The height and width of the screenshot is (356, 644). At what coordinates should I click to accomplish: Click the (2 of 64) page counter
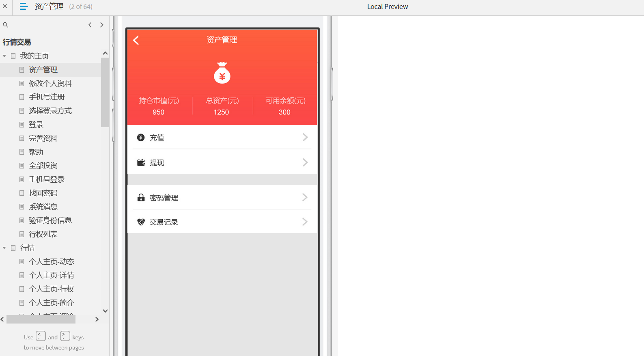[x=81, y=6]
